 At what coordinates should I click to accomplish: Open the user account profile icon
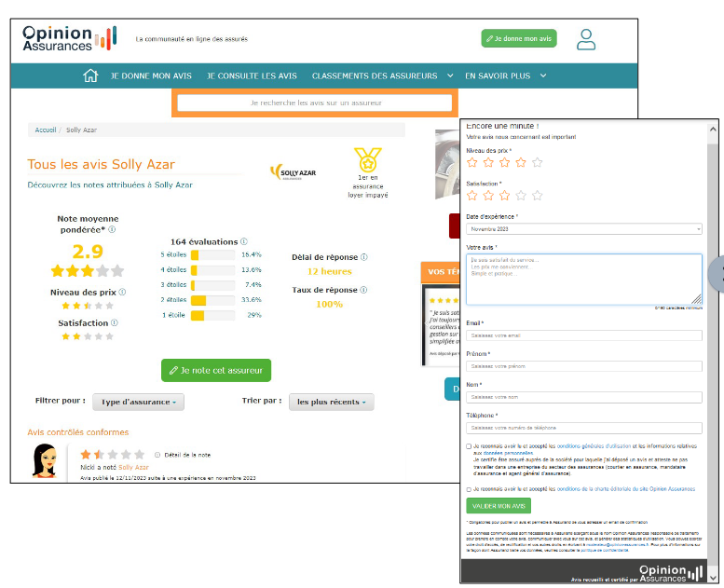(x=586, y=39)
